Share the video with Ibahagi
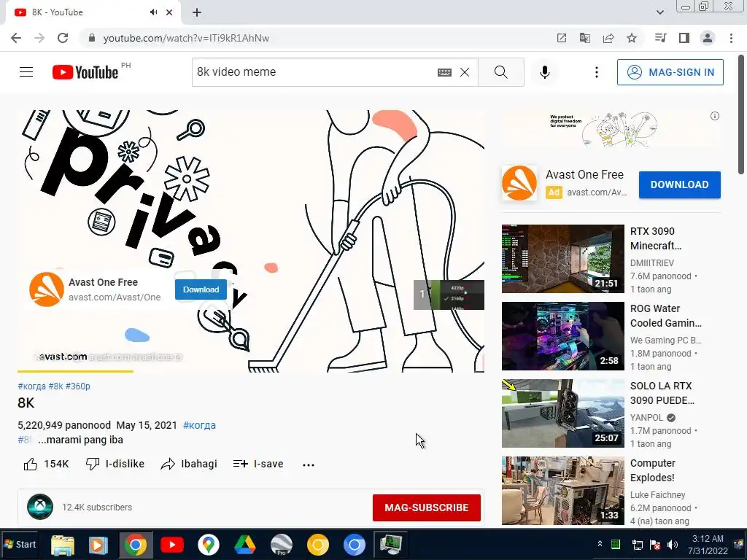The height and width of the screenshot is (560, 747). click(189, 464)
